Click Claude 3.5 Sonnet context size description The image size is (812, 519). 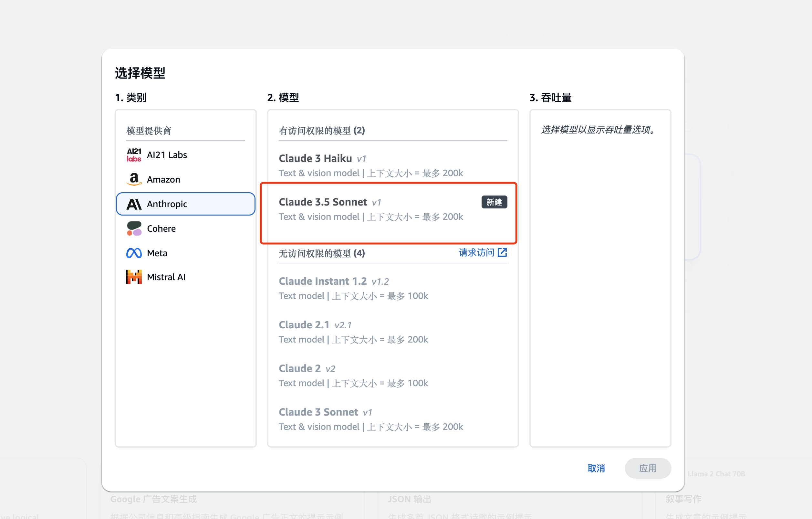[x=371, y=217]
